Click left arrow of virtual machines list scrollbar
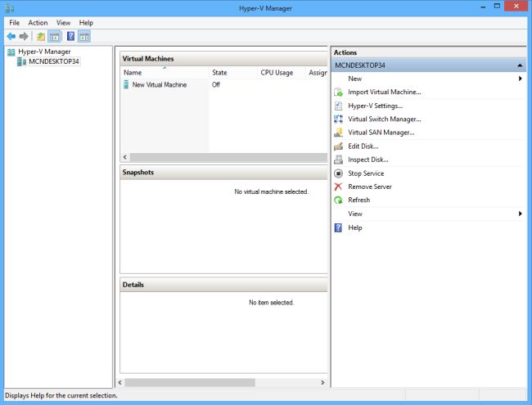This screenshot has width=532, height=405. coord(125,157)
